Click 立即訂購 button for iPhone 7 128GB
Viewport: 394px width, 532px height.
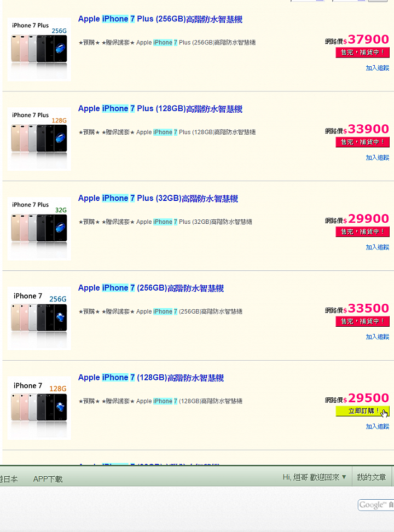(x=362, y=411)
